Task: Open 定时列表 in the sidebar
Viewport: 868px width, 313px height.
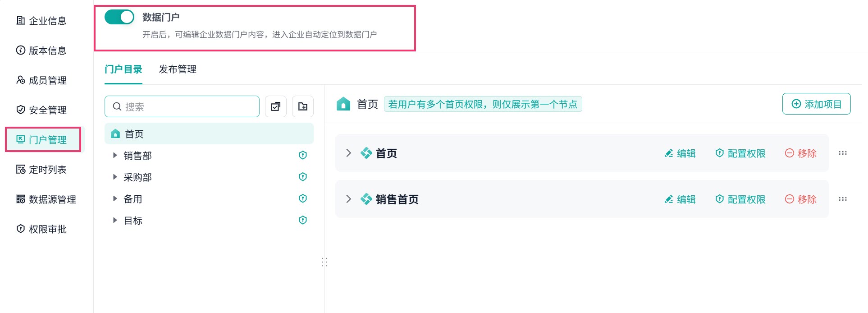Action: 41,170
